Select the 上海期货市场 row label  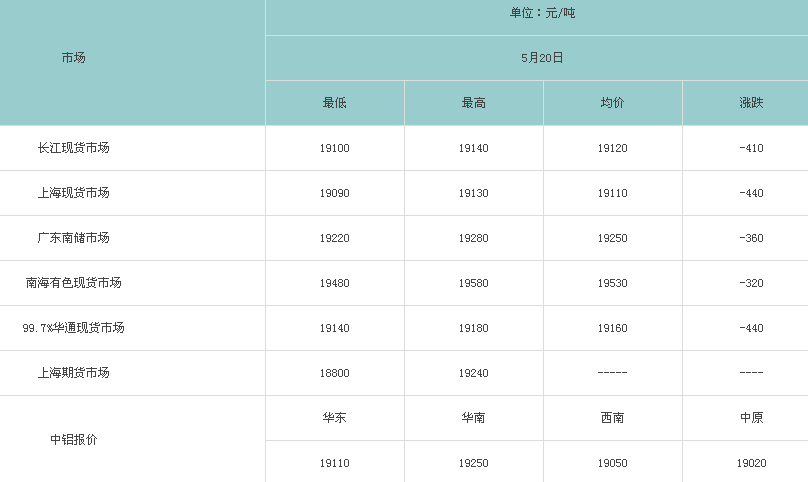pyautogui.click(x=74, y=373)
